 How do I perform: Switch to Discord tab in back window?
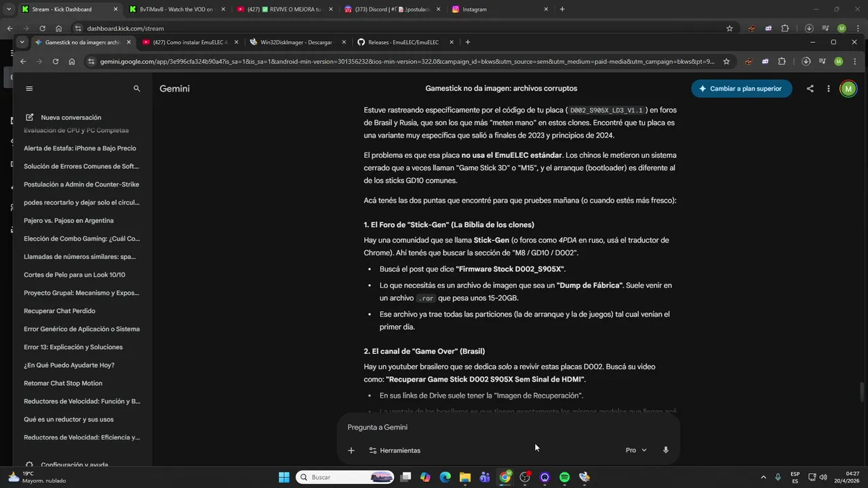pos(392,9)
